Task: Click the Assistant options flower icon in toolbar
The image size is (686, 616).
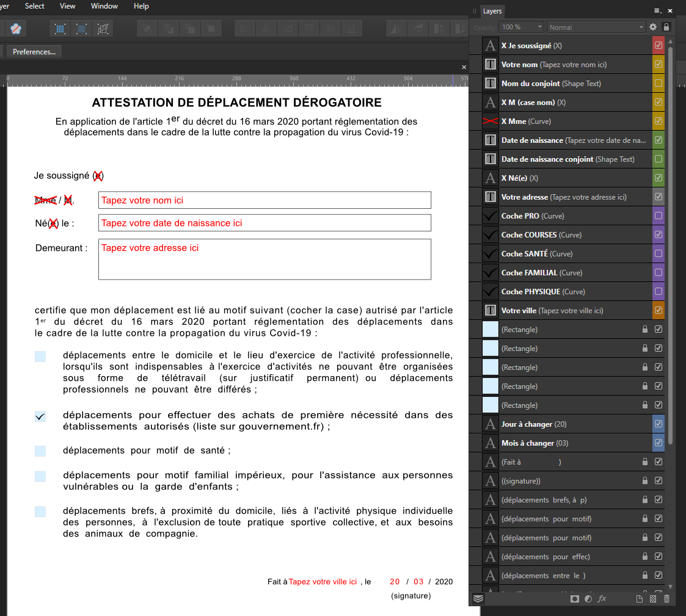Action: click(16, 29)
